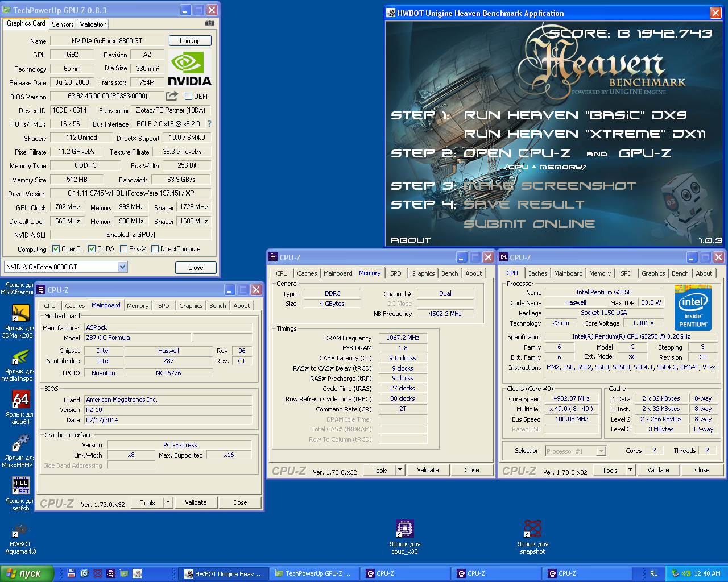Screen dimensions: 728x582
Task: Click the Intel Pentium logo in CPU-Z
Action: pos(693,308)
